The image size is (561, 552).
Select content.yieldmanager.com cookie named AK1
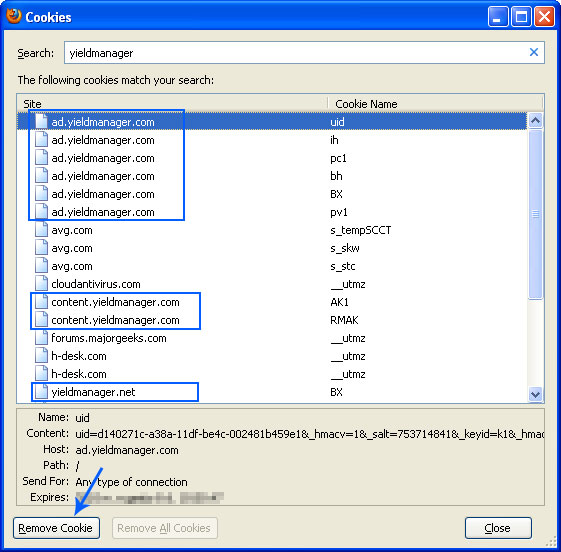272,302
